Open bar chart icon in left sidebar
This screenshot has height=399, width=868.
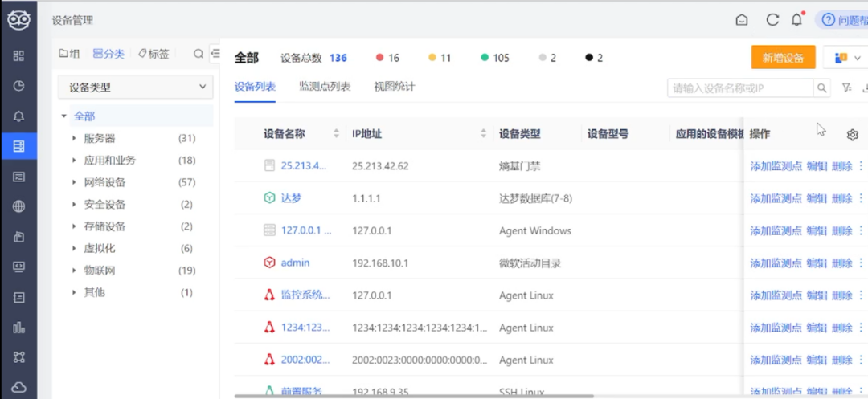click(x=18, y=328)
